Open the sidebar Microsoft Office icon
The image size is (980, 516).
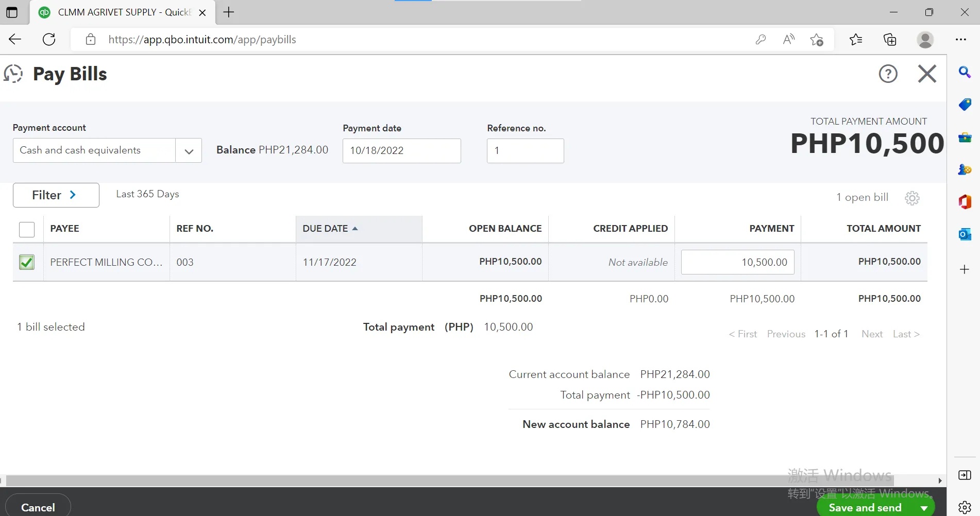tap(965, 202)
